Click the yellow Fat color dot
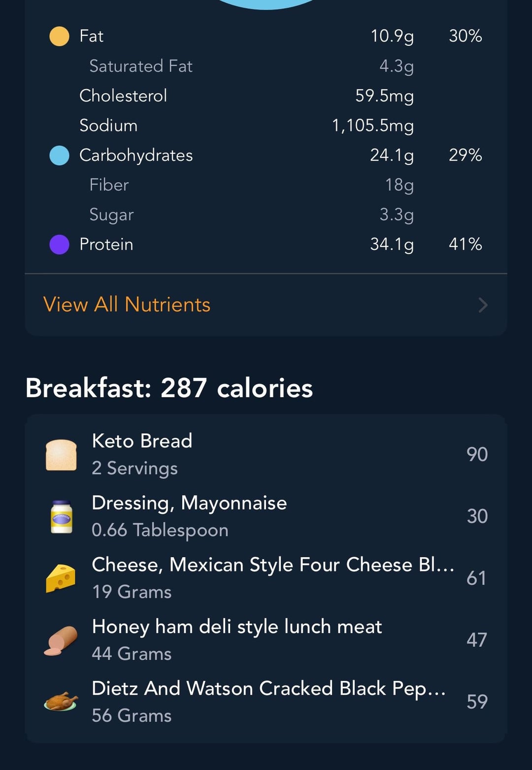 pos(60,36)
